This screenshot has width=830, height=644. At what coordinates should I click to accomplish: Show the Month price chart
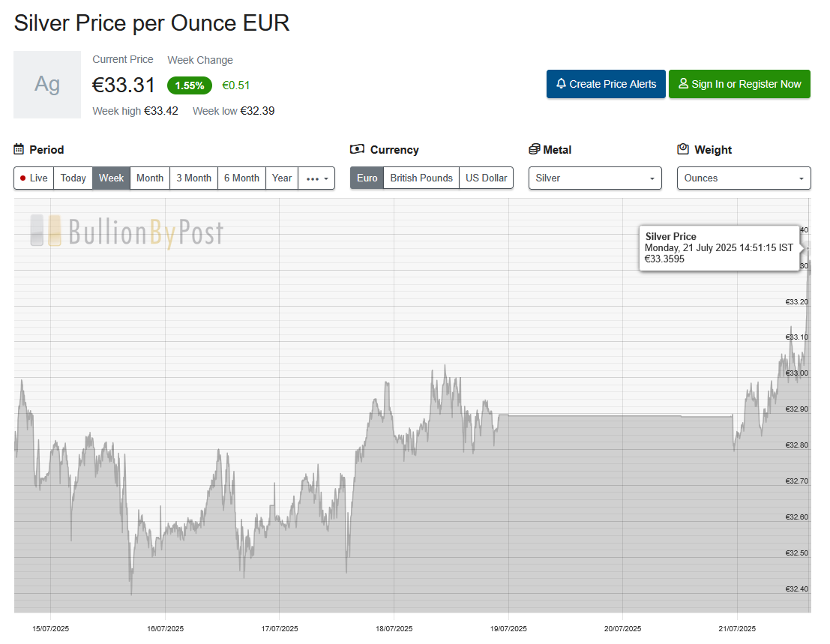coord(150,178)
